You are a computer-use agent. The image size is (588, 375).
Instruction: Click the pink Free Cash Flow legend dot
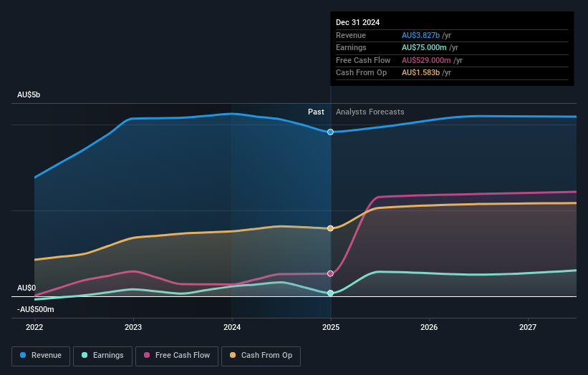147,355
